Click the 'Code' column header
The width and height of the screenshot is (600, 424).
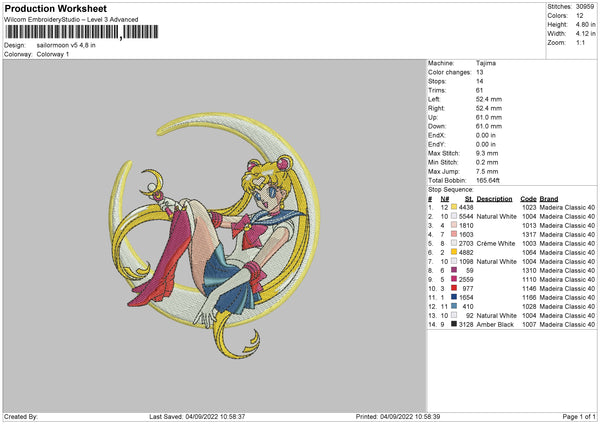coord(528,199)
